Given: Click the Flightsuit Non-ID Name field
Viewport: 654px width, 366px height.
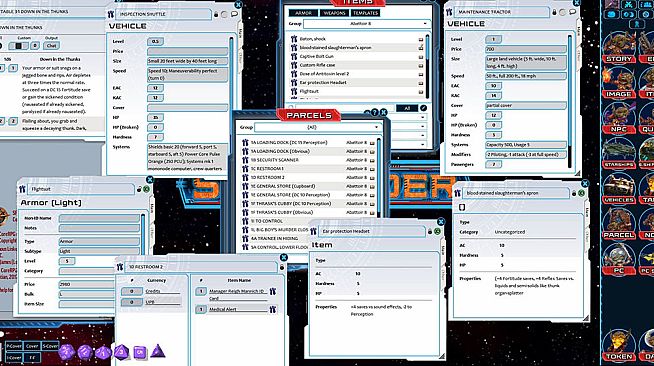Looking at the screenshot, I should pyautogui.click(x=99, y=218).
